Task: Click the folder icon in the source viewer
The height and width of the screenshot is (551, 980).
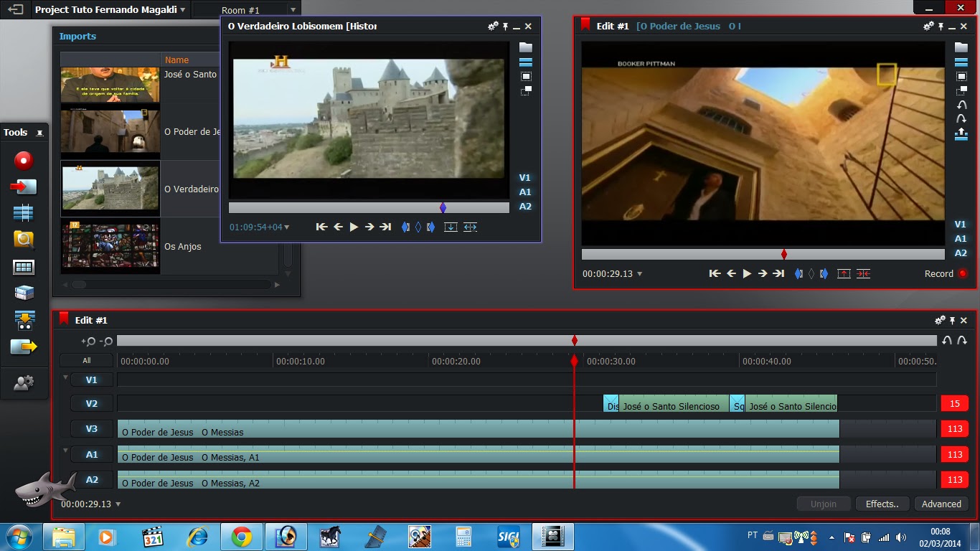Action: (x=526, y=47)
